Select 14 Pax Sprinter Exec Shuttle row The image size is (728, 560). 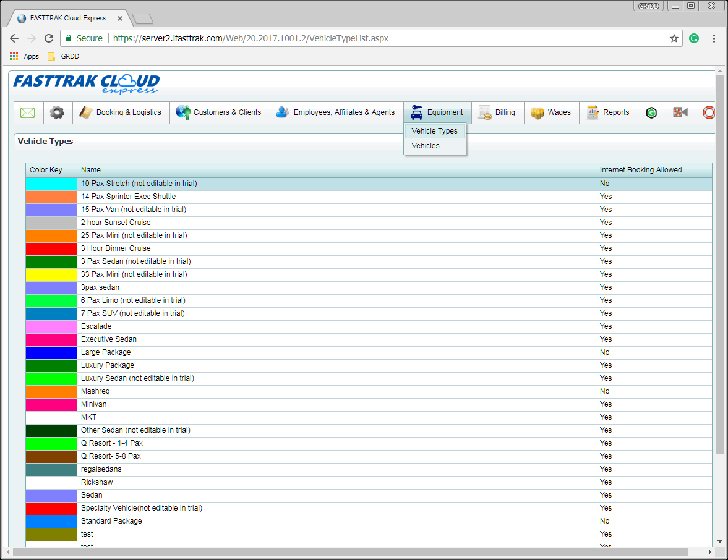point(369,197)
